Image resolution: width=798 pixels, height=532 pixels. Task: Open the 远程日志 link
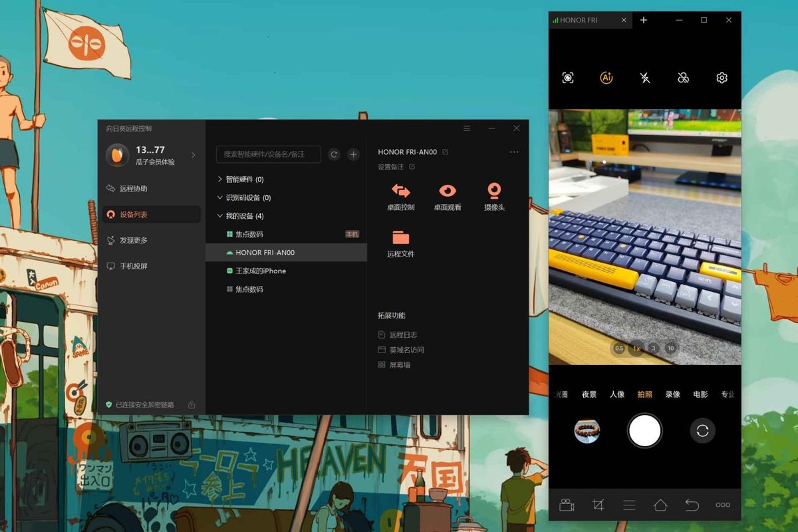(403, 335)
